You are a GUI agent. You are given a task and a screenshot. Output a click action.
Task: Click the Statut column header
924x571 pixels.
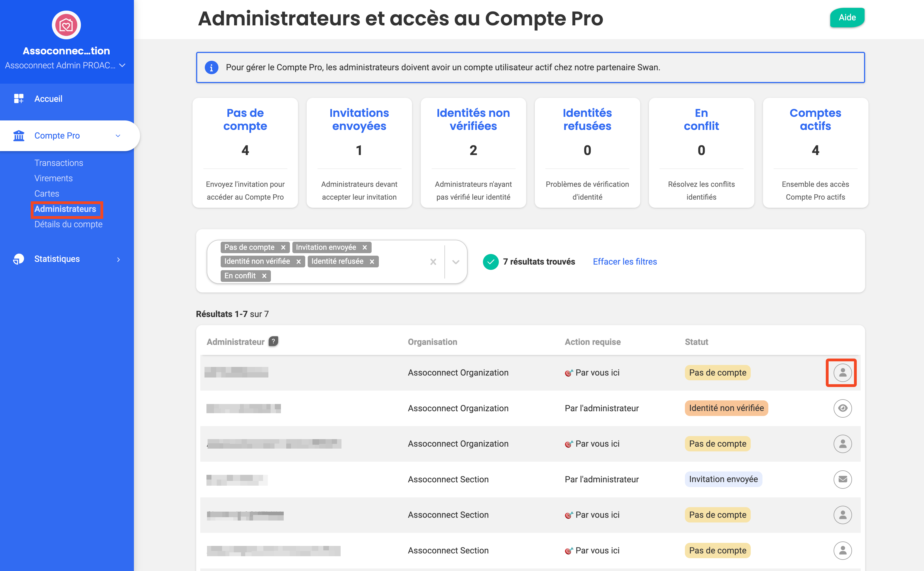[x=697, y=342]
